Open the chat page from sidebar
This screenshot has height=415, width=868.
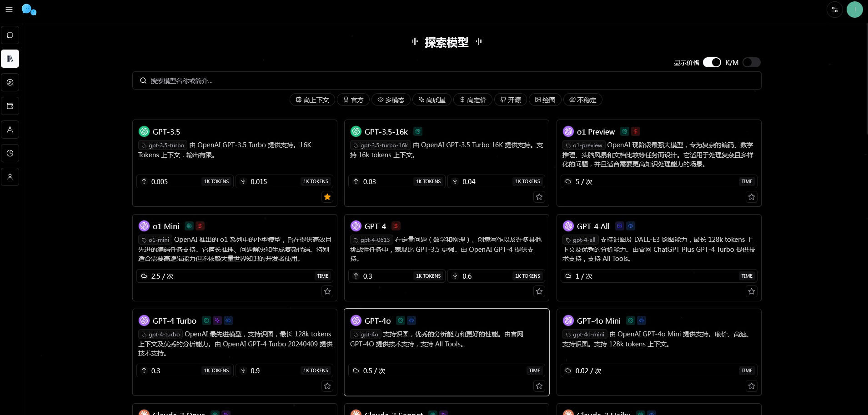point(10,35)
